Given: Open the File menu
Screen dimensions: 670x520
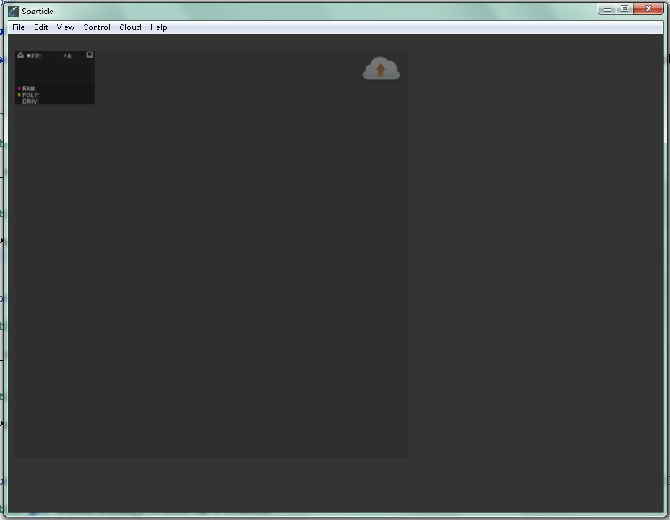Looking at the screenshot, I should pyautogui.click(x=18, y=27).
